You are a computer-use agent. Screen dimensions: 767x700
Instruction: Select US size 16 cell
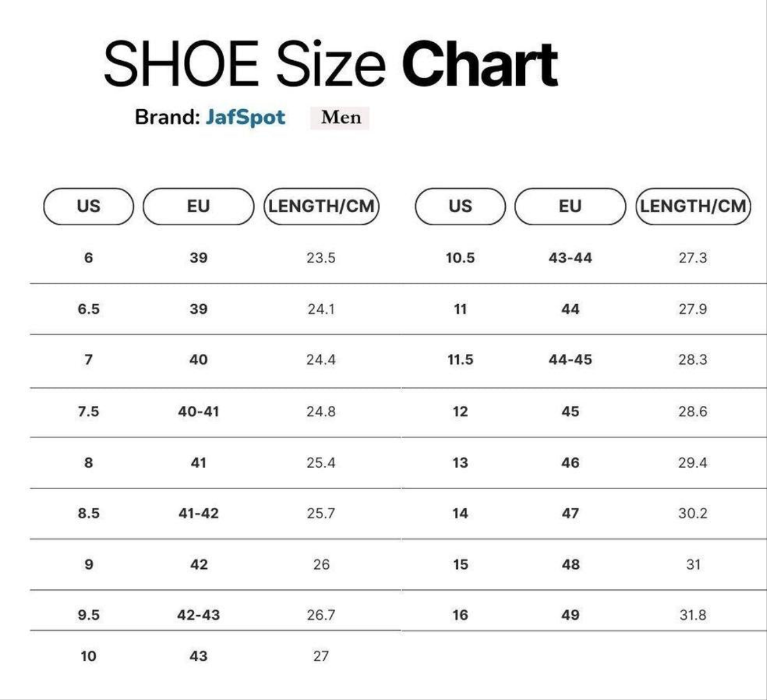tap(460, 615)
